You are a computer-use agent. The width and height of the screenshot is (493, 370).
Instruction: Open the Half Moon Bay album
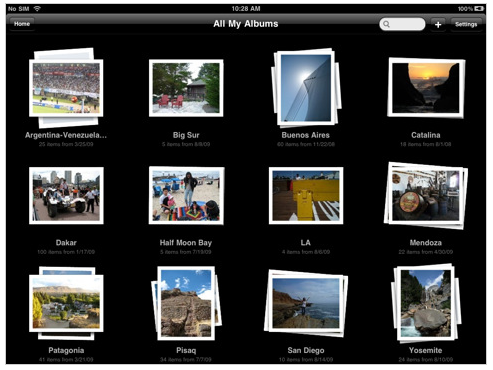186,196
